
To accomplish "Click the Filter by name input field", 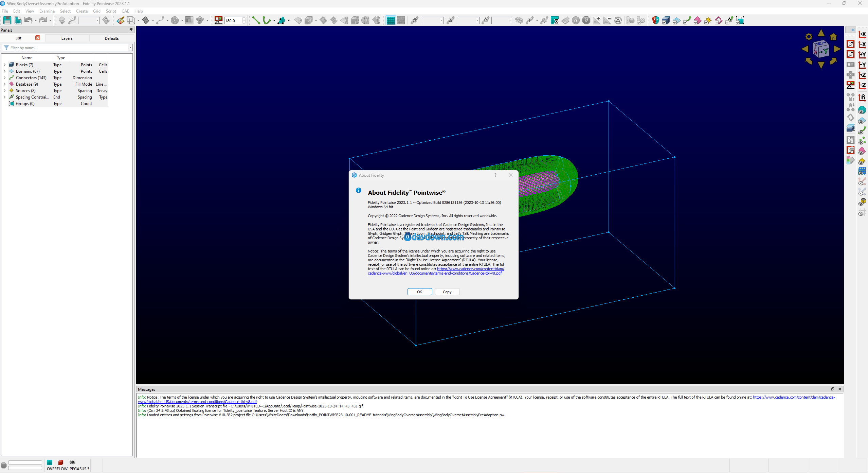I will click(67, 48).
